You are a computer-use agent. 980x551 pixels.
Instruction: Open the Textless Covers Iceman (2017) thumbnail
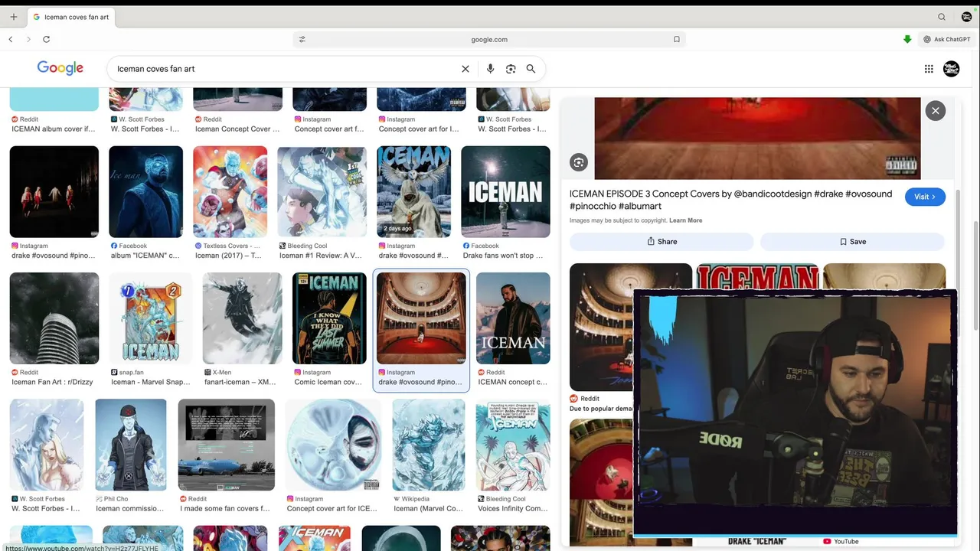pyautogui.click(x=230, y=191)
